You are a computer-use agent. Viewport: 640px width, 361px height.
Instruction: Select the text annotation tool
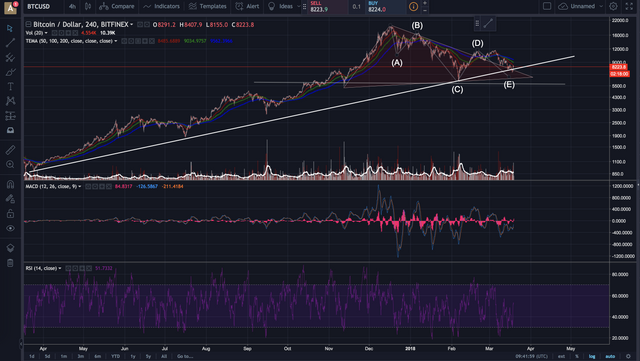10,86
